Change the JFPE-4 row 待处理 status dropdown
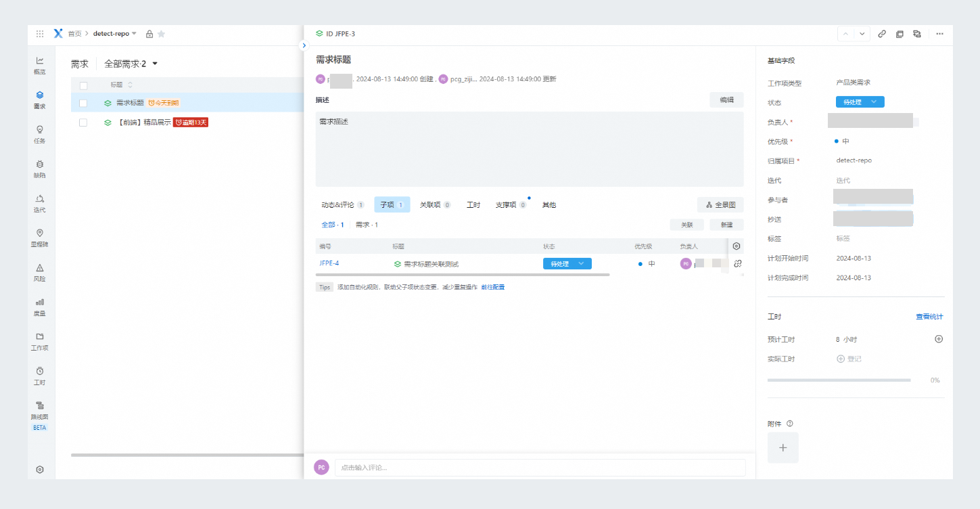This screenshot has height=509, width=980. (x=567, y=264)
